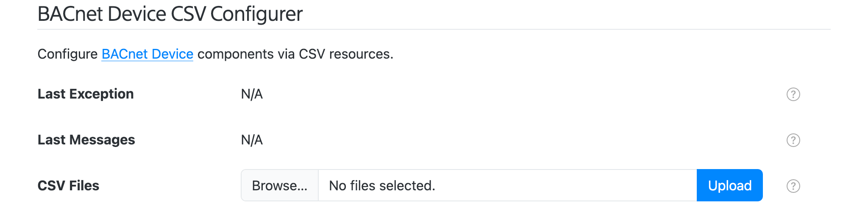Screen dimensions: 868x209
Task: Click the CSV Files label
Action: (68, 186)
